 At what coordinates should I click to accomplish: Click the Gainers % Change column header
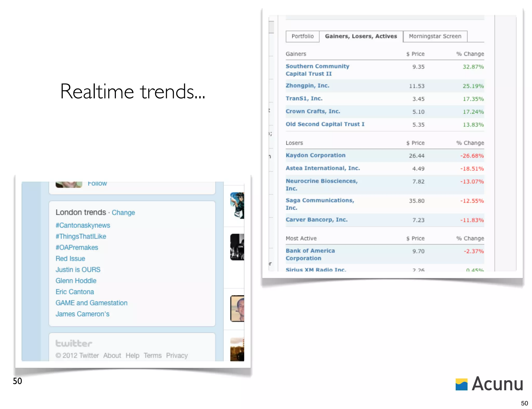tap(470, 54)
